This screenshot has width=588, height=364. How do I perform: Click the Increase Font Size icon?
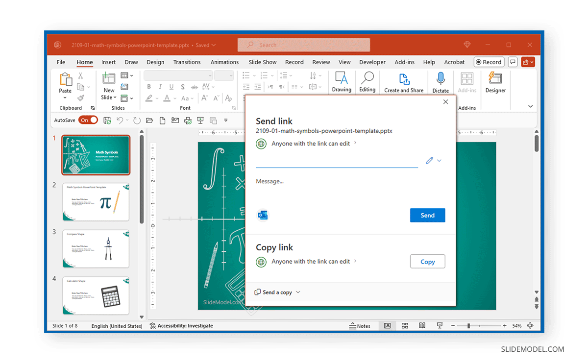204,98
